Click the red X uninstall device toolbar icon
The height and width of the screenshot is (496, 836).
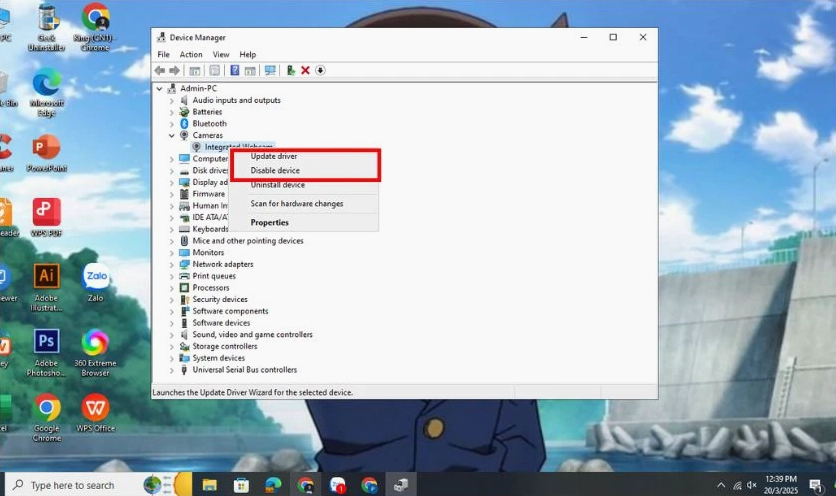(x=305, y=70)
